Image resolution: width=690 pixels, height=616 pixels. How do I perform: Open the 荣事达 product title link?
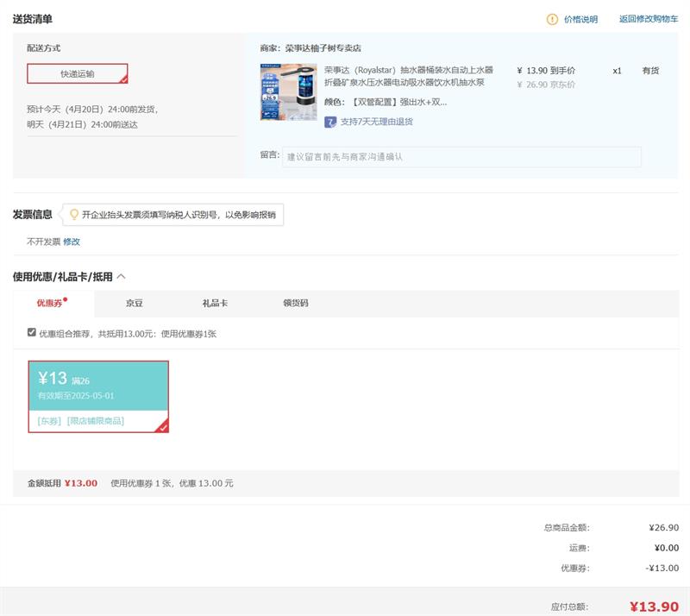click(409, 76)
